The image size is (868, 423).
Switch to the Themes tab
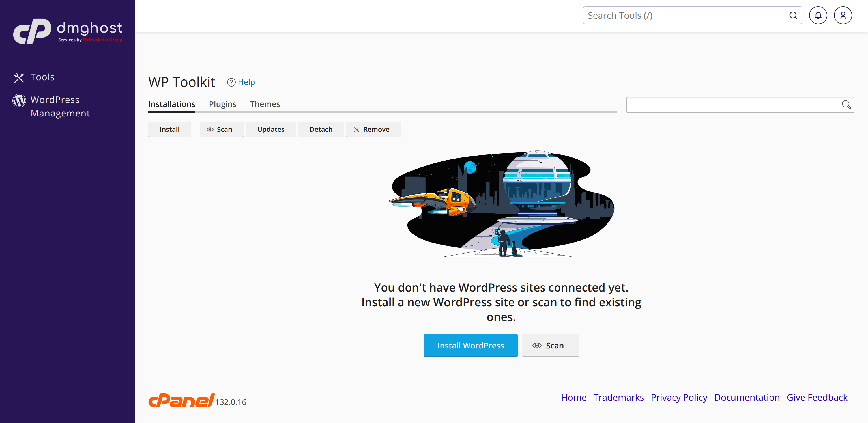click(265, 104)
